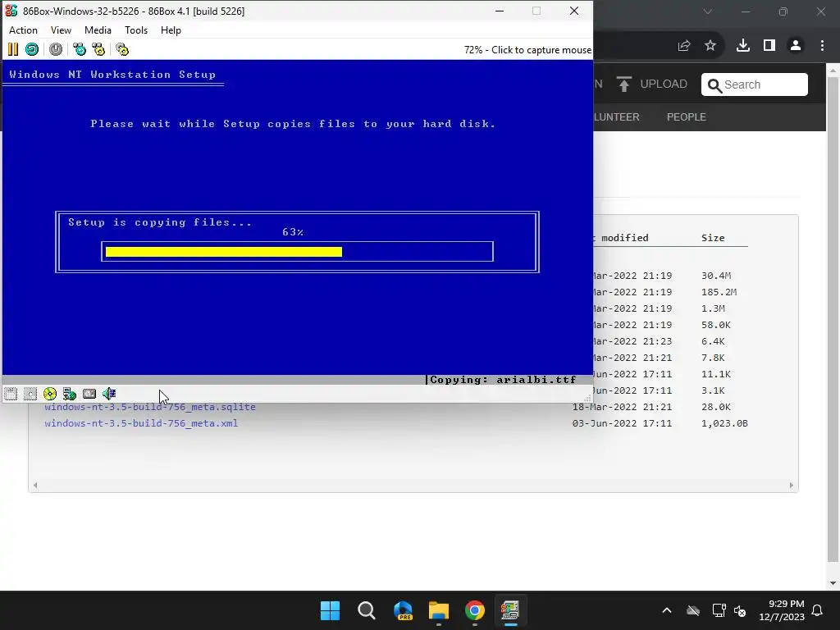Viewport: 840px width, 630px height.
Task: Click the 63% progress percentage text
Action: click(x=293, y=232)
